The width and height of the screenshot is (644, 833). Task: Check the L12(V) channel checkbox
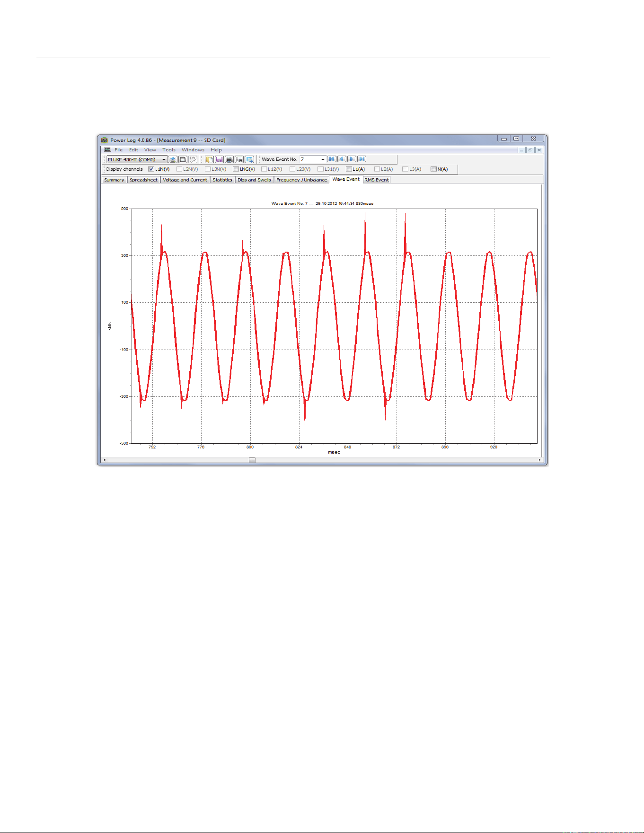[x=264, y=169]
